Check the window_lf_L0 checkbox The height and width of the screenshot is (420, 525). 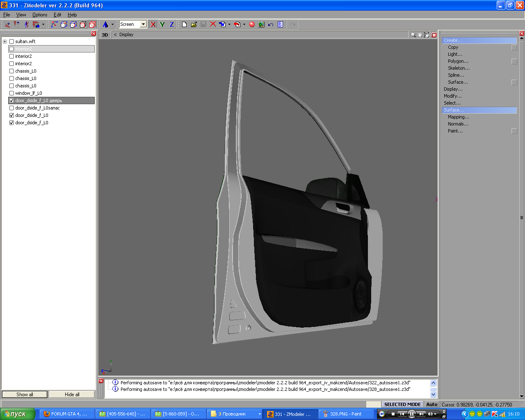tap(11, 93)
